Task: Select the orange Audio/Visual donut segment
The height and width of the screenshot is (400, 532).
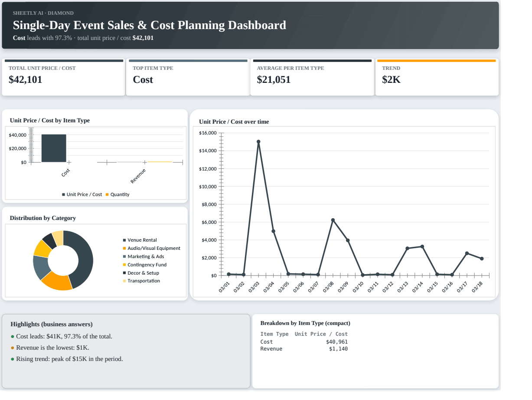Action: click(x=57, y=281)
